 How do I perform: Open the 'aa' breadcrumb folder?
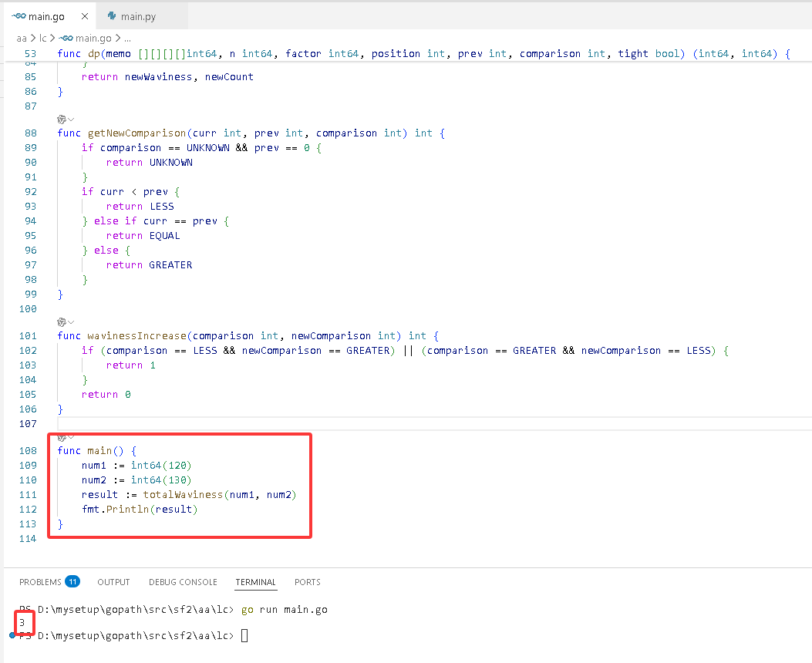point(22,39)
